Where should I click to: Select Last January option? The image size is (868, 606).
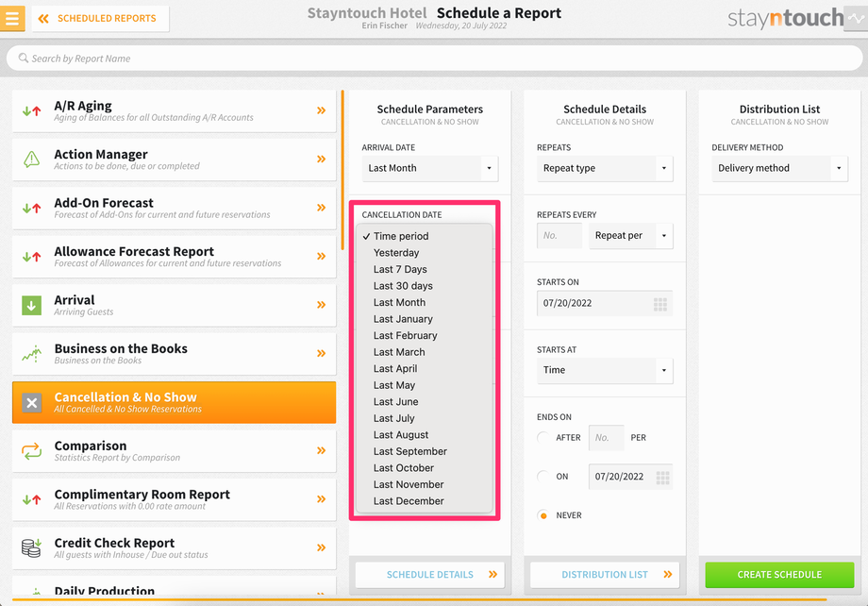tap(424, 319)
